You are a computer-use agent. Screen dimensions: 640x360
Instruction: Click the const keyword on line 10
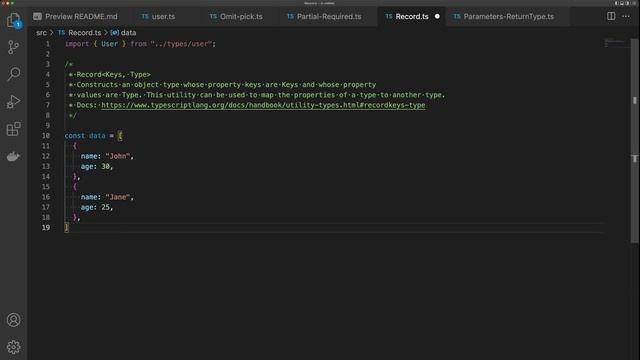(x=75, y=136)
